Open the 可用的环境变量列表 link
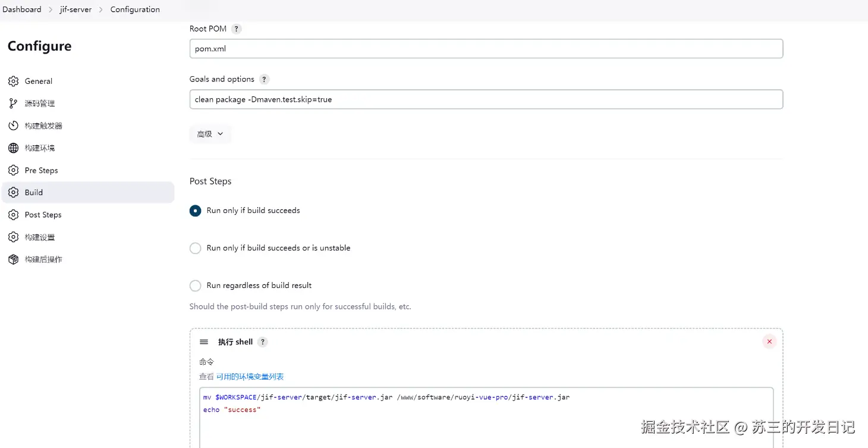 (250, 377)
